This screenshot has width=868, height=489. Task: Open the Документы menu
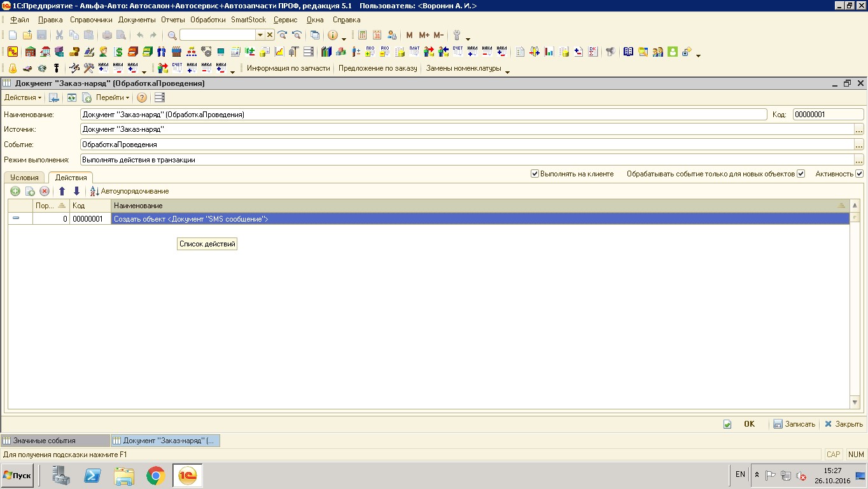[x=137, y=20]
